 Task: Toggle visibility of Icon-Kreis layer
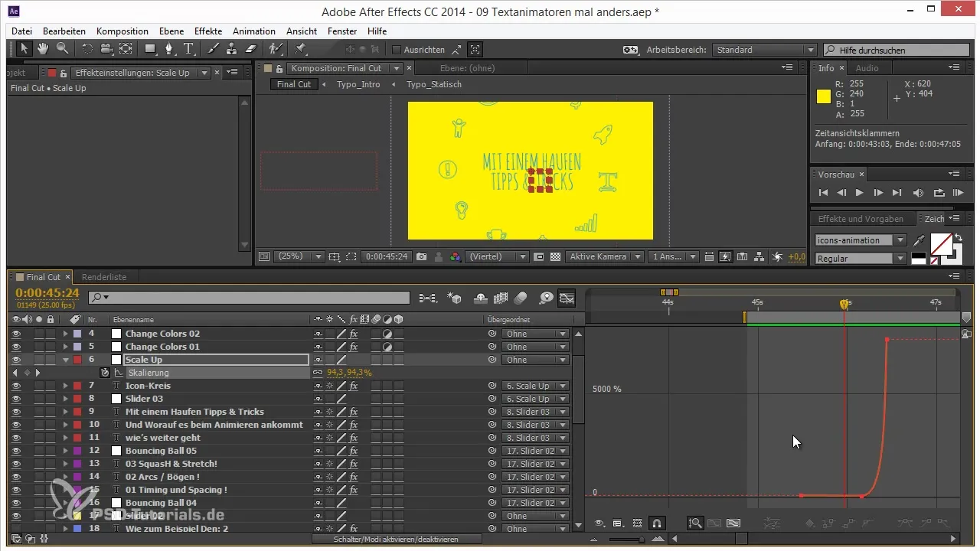point(17,386)
